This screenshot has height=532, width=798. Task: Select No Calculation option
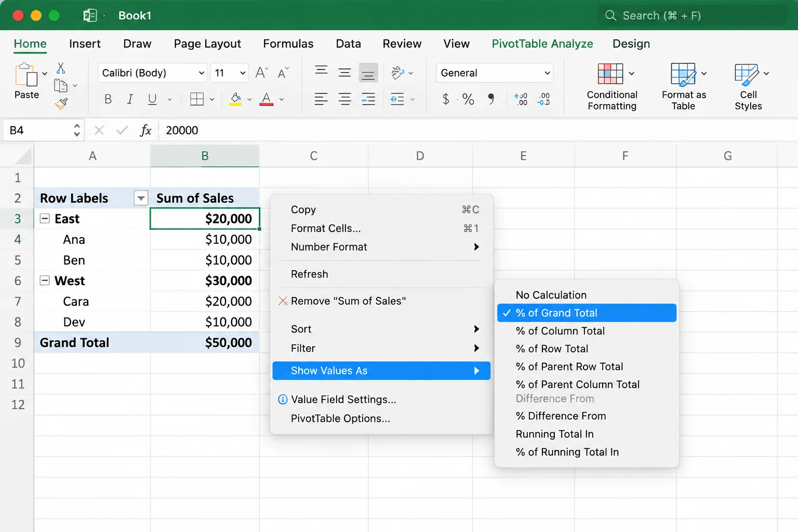click(x=587, y=295)
